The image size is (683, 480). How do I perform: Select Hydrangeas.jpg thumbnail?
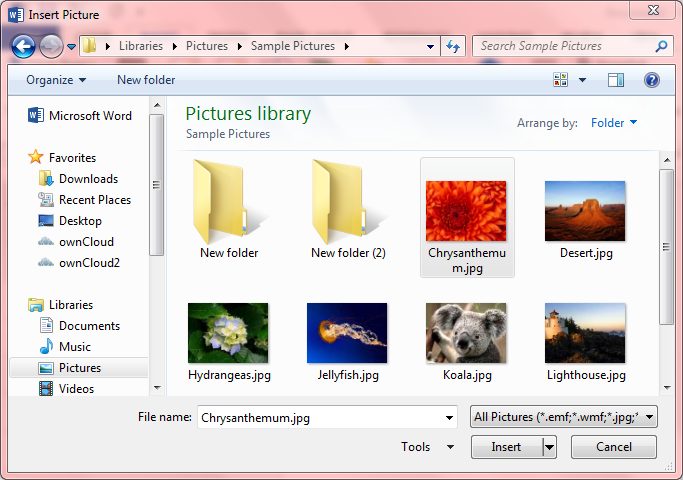[228, 333]
